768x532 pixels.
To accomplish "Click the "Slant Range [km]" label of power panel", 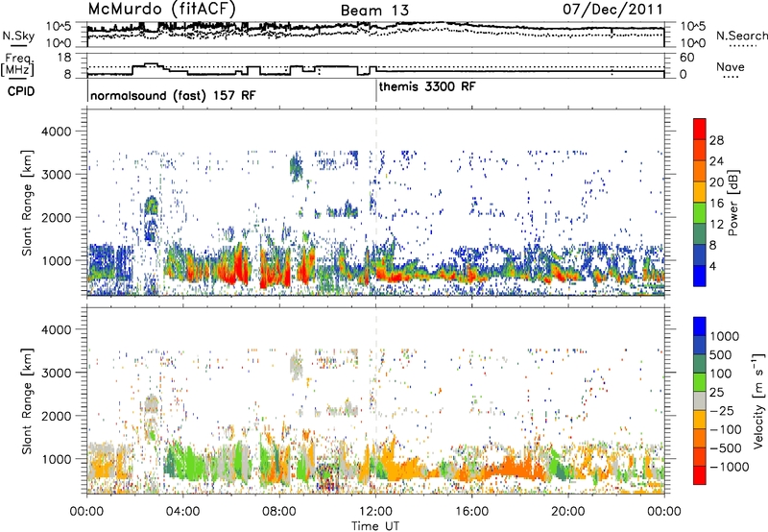I will (27, 203).
